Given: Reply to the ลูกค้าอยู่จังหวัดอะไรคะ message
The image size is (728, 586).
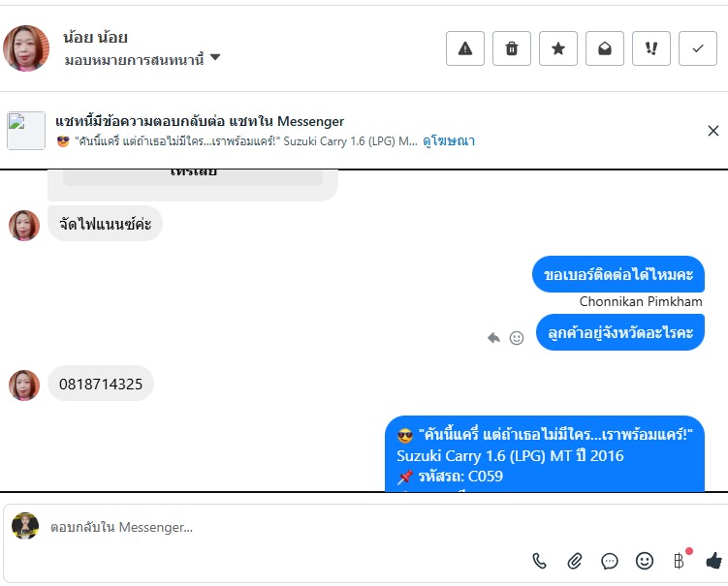Looking at the screenshot, I should [493, 338].
